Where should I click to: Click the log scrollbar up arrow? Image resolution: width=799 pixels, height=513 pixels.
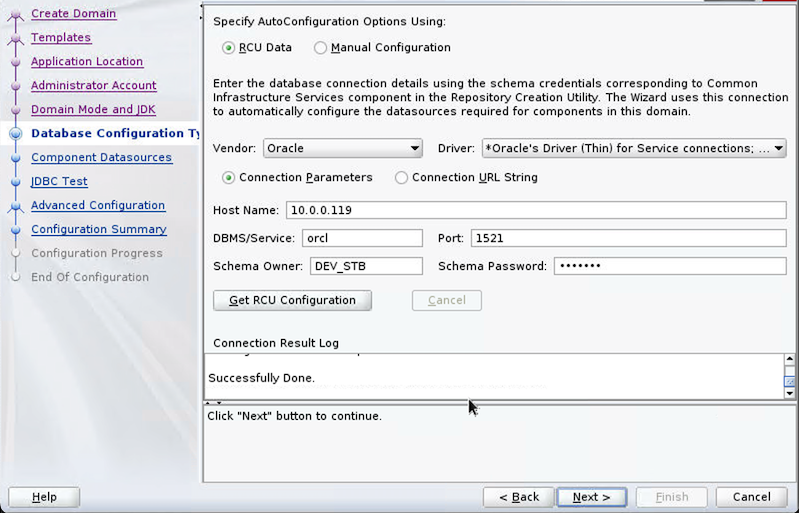tap(789, 359)
